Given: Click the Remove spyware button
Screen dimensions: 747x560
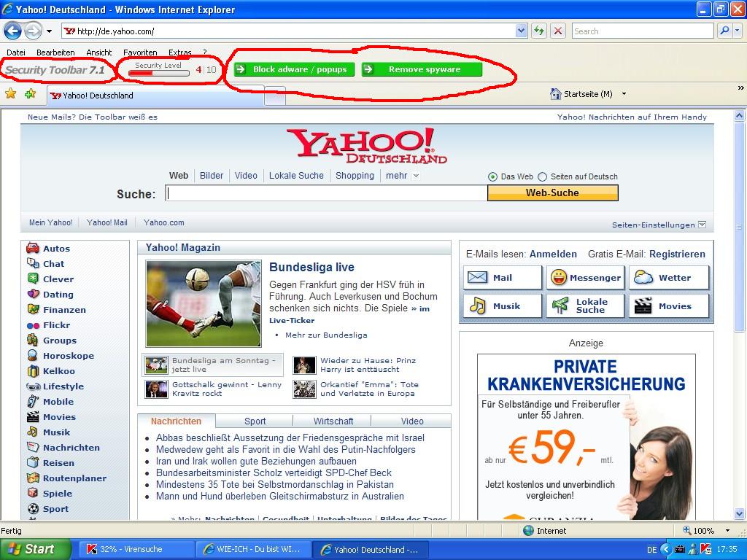Looking at the screenshot, I should pos(422,69).
